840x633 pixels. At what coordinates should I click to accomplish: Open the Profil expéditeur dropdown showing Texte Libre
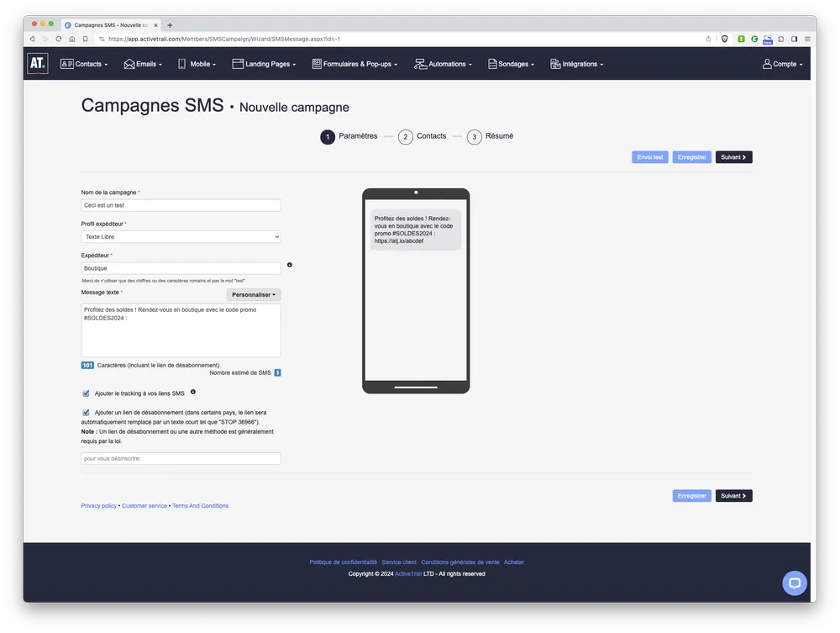[x=181, y=236]
